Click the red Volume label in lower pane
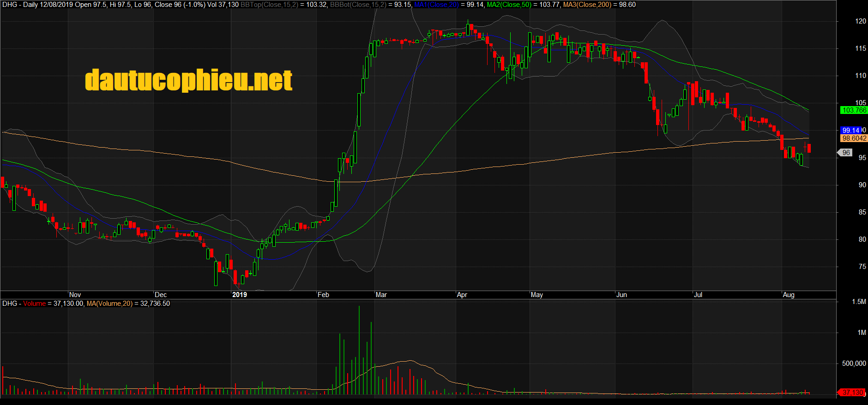Viewport: 868px width, 405px height. point(35,304)
